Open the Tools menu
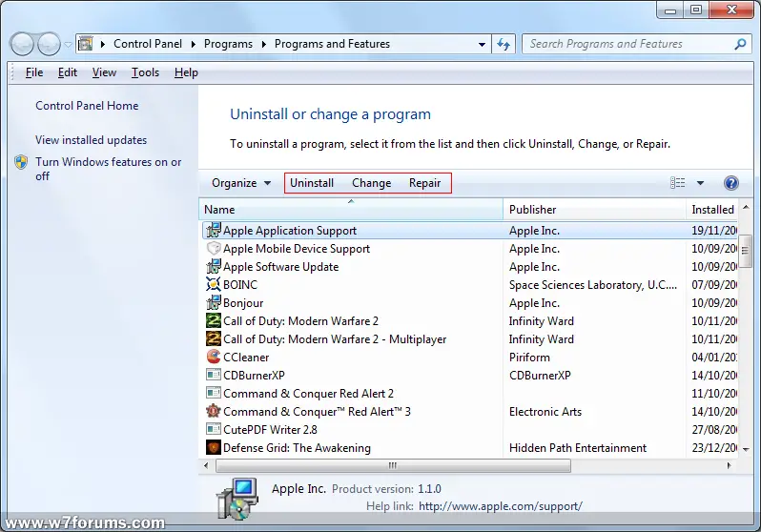The image size is (761, 532). (145, 72)
